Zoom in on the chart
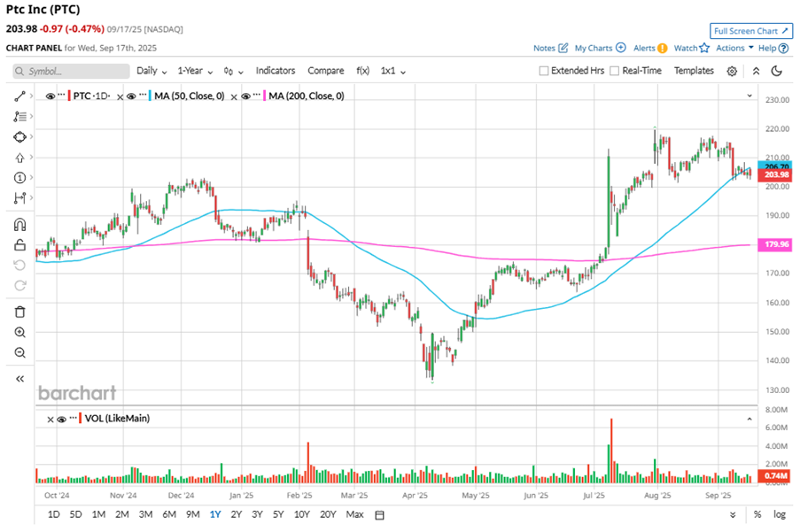This screenshot has width=800, height=532. [19, 332]
